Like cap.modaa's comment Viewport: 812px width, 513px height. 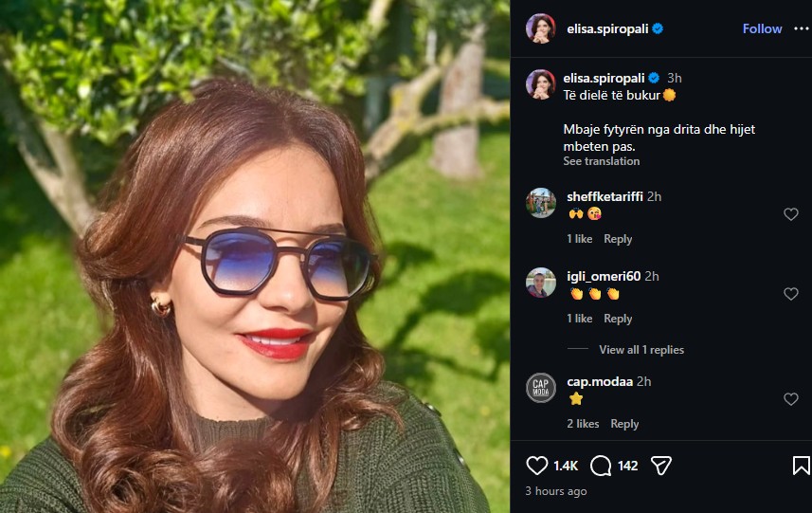pyautogui.click(x=791, y=400)
